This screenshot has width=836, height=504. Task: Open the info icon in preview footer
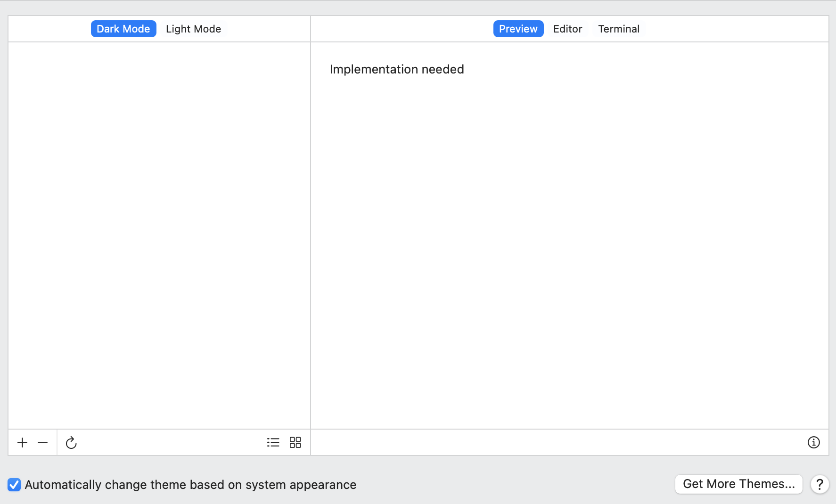click(x=814, y=442)
